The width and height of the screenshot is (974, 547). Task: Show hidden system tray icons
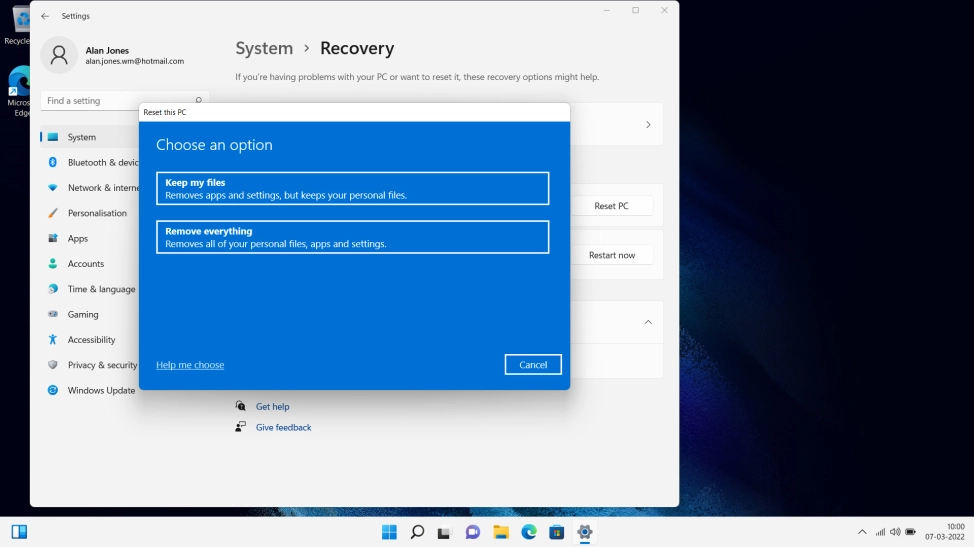pos(862,532)
